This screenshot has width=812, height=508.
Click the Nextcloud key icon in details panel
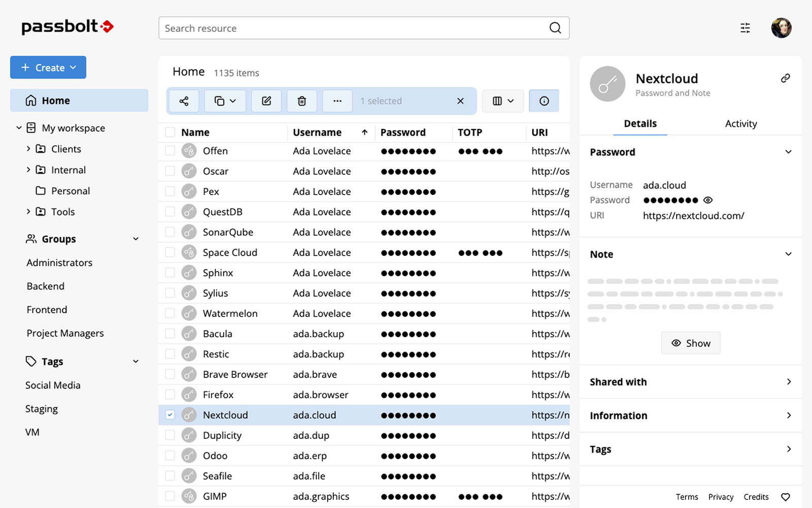(x=607, y=84)
